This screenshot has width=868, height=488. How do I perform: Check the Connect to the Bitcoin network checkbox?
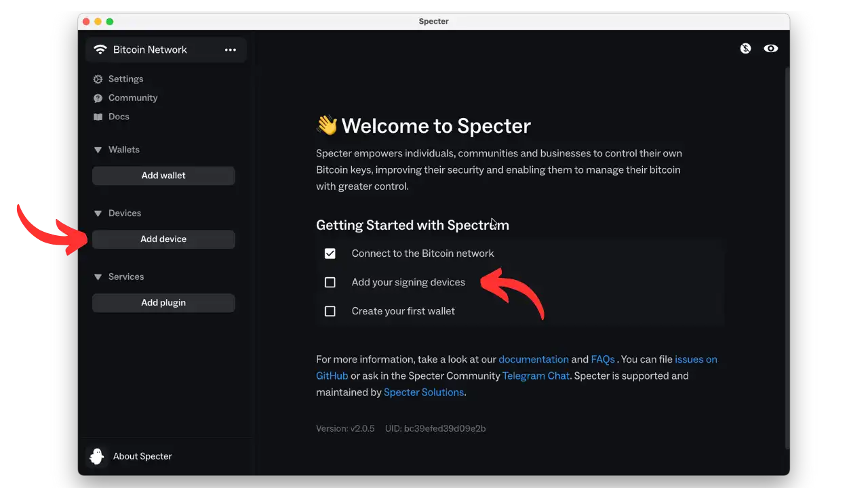tap(330, 253)
